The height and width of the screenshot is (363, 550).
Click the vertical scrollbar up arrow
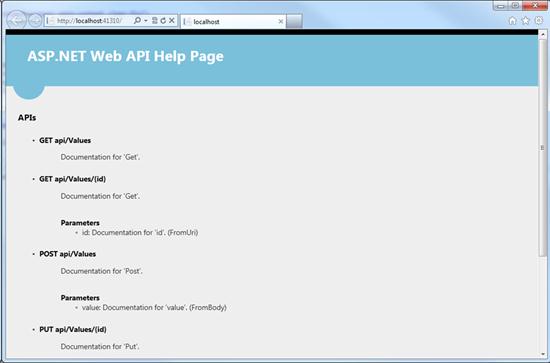pos(543,34)
